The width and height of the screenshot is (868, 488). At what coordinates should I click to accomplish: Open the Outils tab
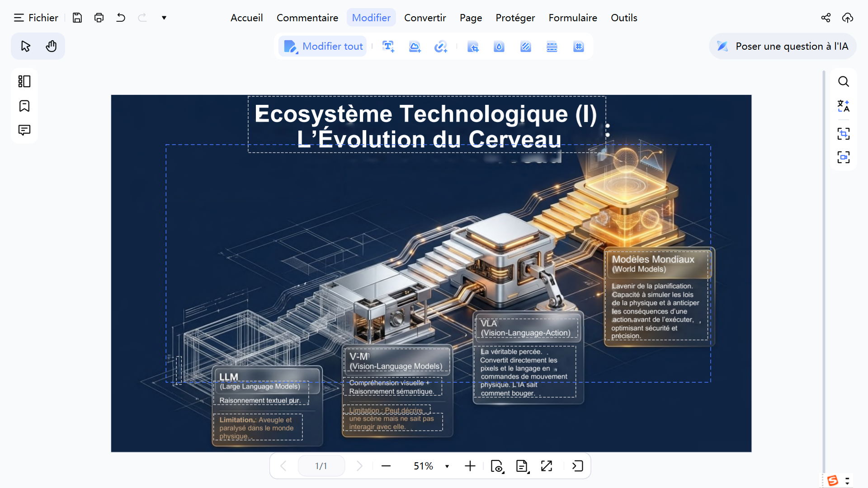pos(624,18)
